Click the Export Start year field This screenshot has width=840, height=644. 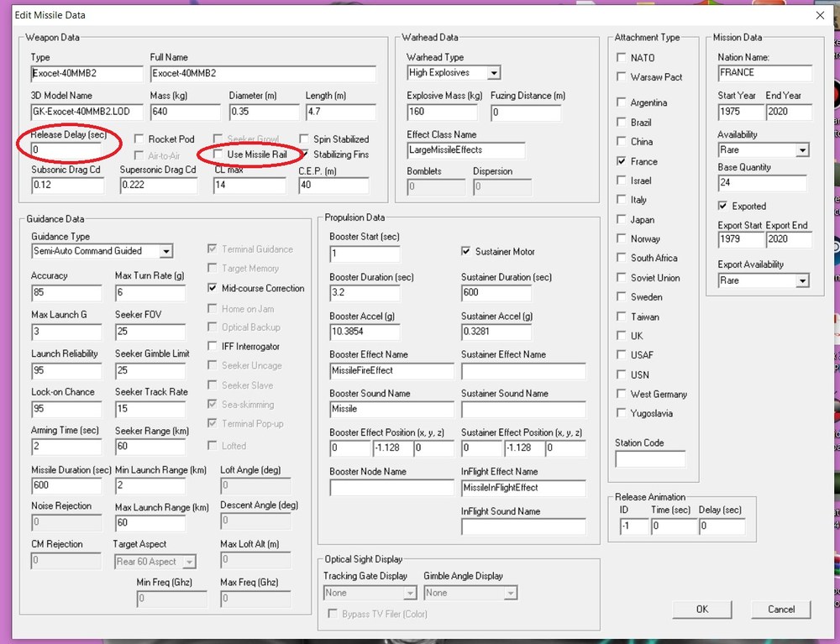coord(741,239)
